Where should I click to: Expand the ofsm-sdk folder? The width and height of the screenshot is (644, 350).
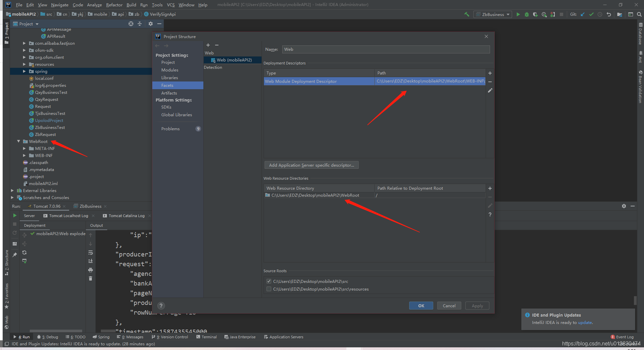[x=24, y=50]
